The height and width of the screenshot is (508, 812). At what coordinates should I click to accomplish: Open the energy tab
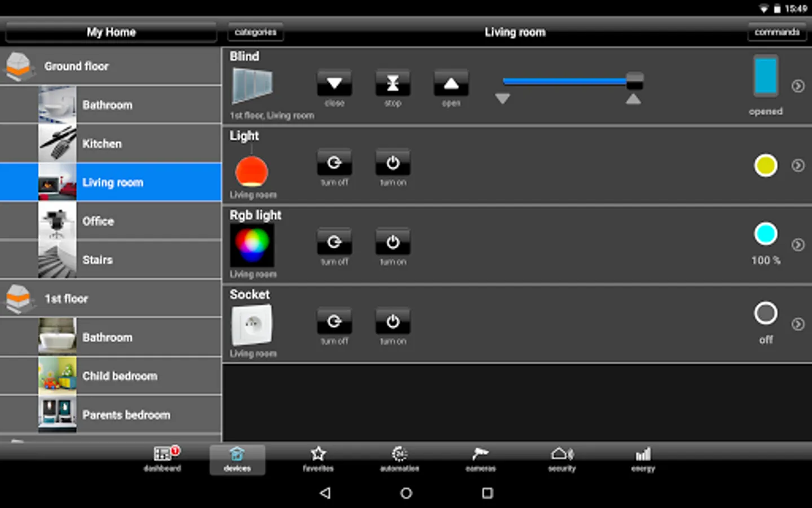(643, 459)
